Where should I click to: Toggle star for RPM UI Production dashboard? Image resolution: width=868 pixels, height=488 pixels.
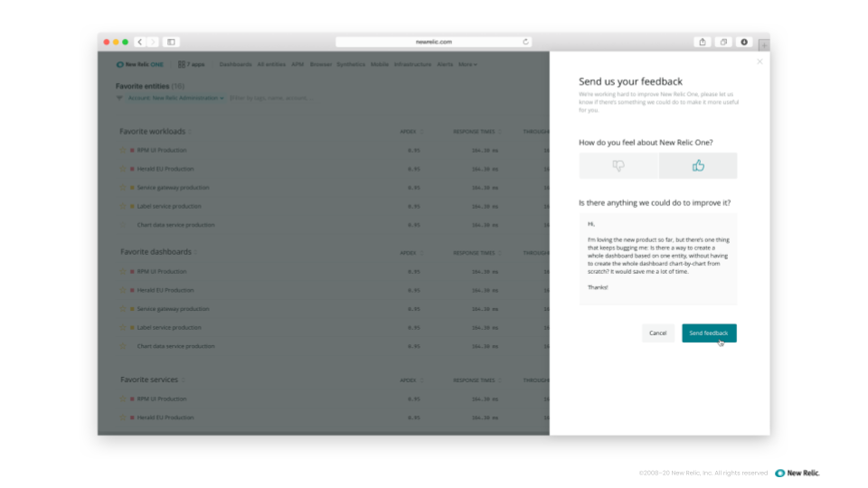point(123,272)
